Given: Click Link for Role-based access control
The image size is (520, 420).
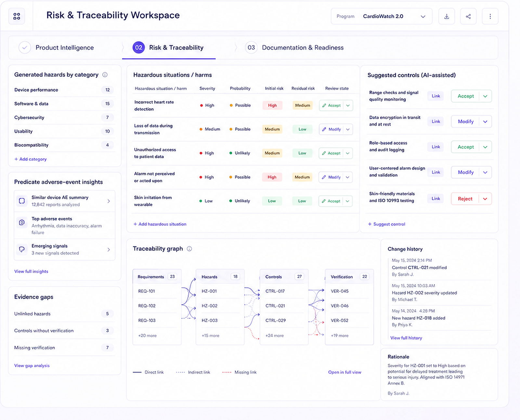Looking at the screenshot, I should pos(436,147).
